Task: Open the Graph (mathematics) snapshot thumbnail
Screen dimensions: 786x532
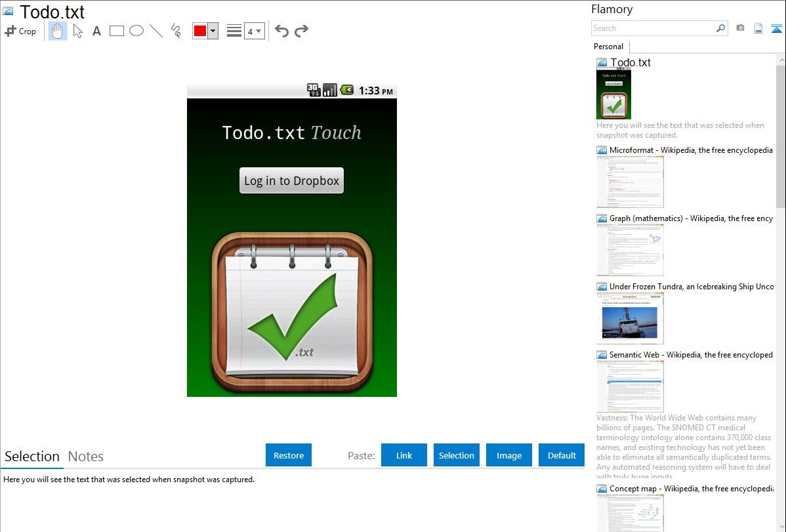Action: click(630, 250)
